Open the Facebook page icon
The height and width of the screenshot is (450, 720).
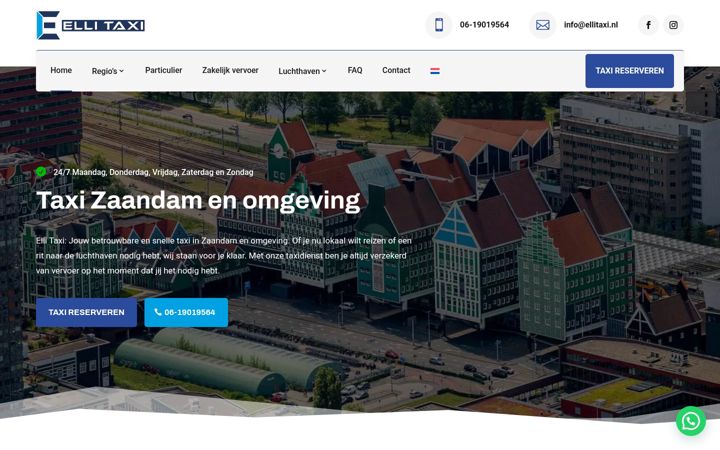(648, 25)
